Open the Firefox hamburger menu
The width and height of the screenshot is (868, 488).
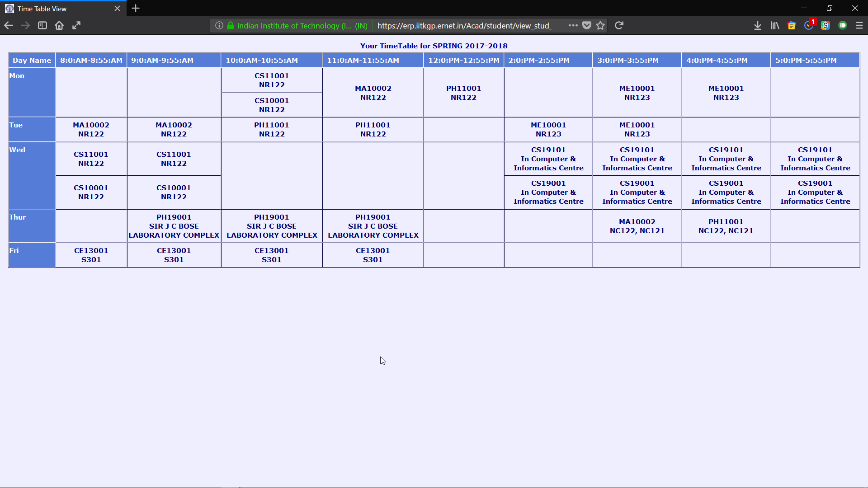[x=859, y=26]
